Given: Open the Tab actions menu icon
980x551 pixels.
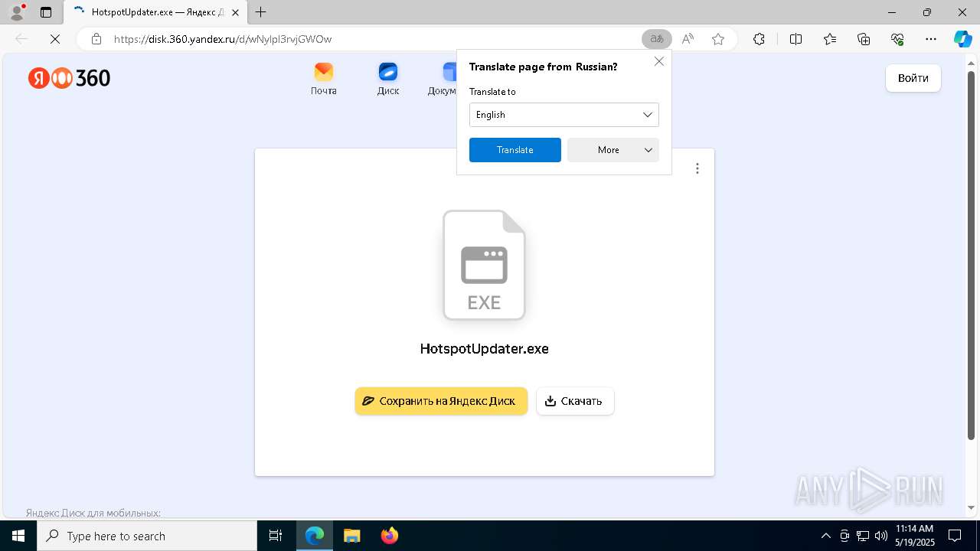Looking at the screenshot, I should coord(46,12).
